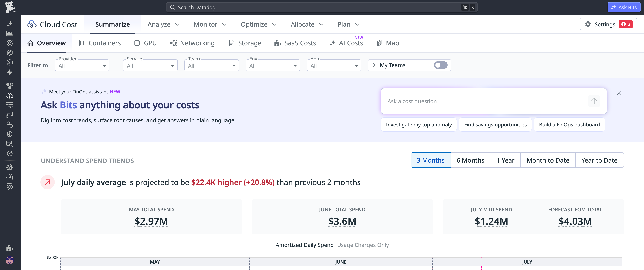
Task: Switch to the Networking tab
Action: click(x=192, y=43)
